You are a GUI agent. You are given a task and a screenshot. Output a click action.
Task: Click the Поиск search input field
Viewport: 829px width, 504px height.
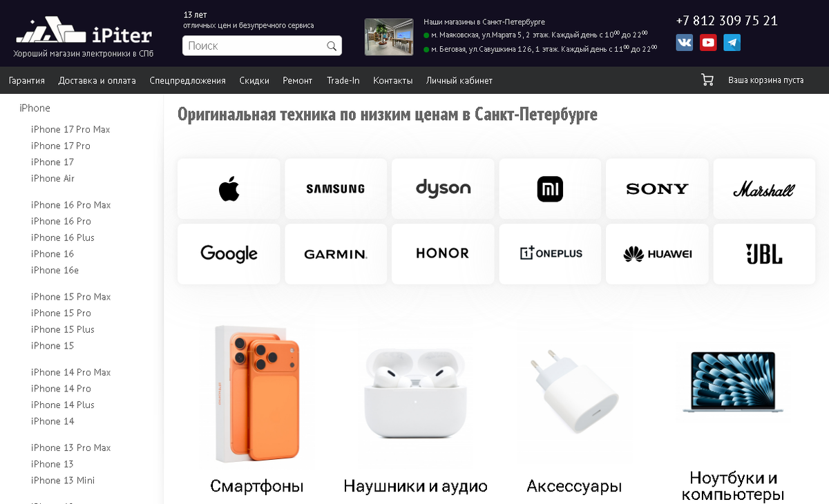pos(254,46)
